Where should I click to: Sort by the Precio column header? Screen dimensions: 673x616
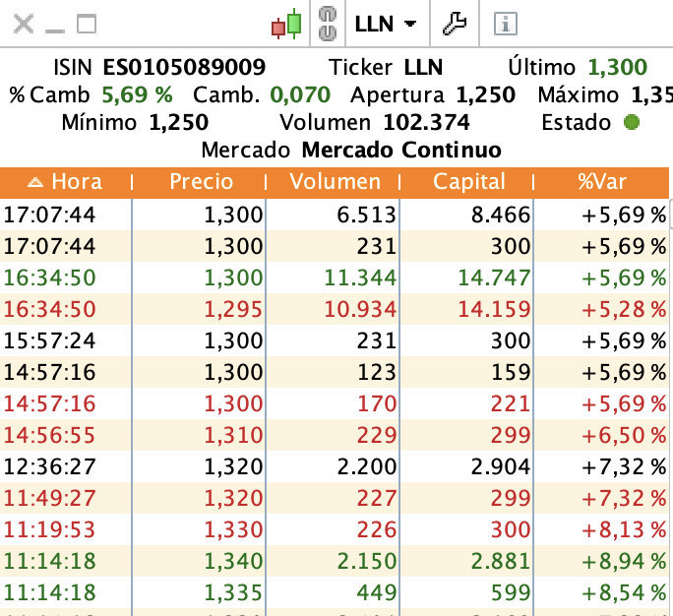(x=201, y=182)
